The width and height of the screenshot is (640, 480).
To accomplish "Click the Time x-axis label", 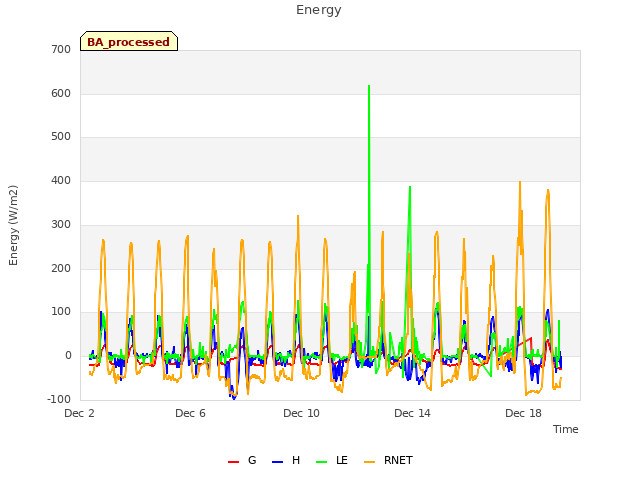I will click(x=565, y=429).
